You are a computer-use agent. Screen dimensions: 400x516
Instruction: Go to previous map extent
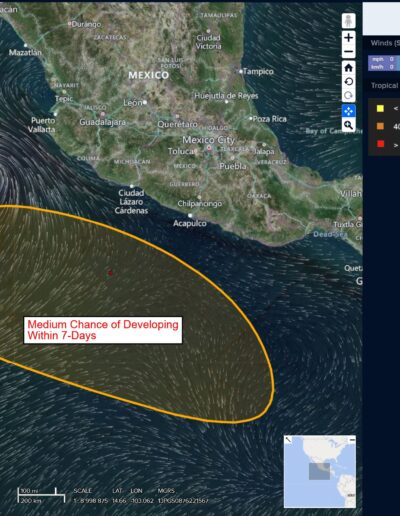349,82
